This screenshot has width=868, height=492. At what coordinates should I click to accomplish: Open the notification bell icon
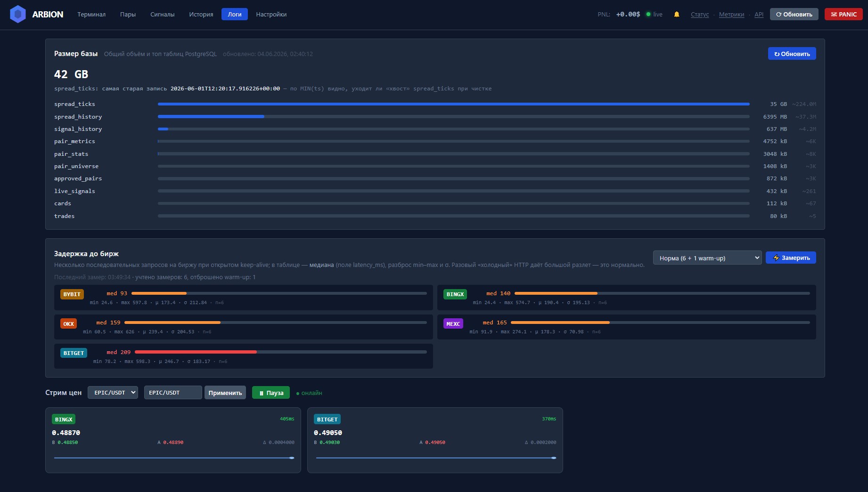coord(677,14)
